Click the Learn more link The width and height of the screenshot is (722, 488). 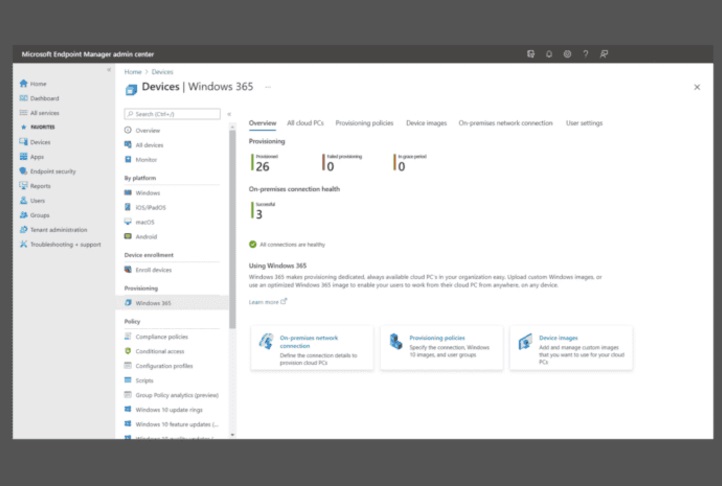click(268, 302)
